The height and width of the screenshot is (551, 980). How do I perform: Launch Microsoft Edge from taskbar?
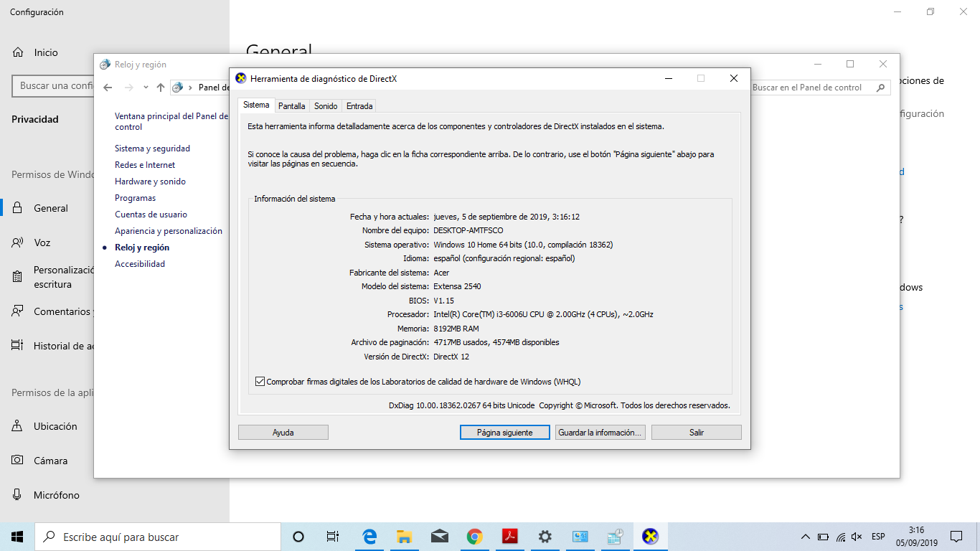pos(369,537)
